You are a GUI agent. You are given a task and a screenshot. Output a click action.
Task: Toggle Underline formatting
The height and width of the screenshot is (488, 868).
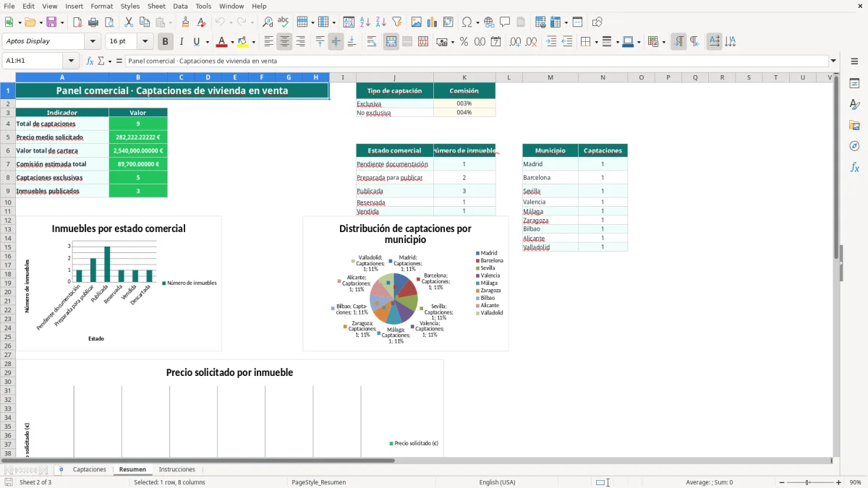(x=196, y=42)
